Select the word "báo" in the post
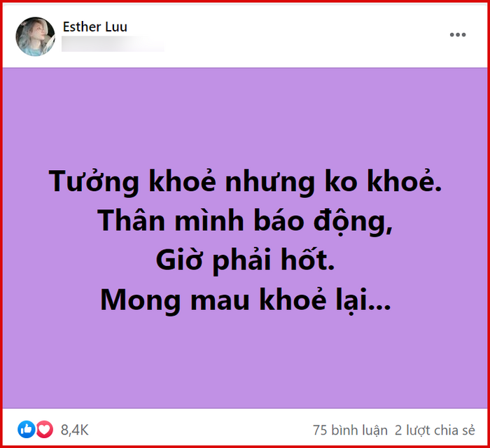The width and height of the screenshot is (490, 448). 279,220
